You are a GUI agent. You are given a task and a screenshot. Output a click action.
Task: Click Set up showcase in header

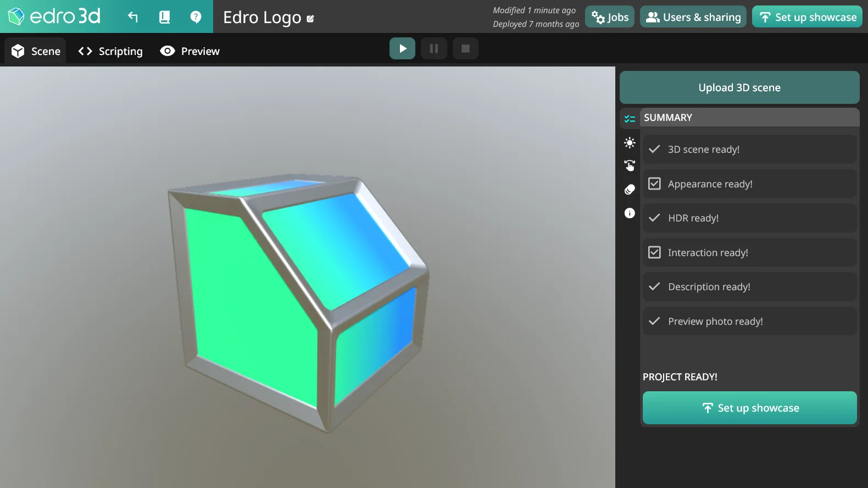pyautogui.click(x=808, y=17)
